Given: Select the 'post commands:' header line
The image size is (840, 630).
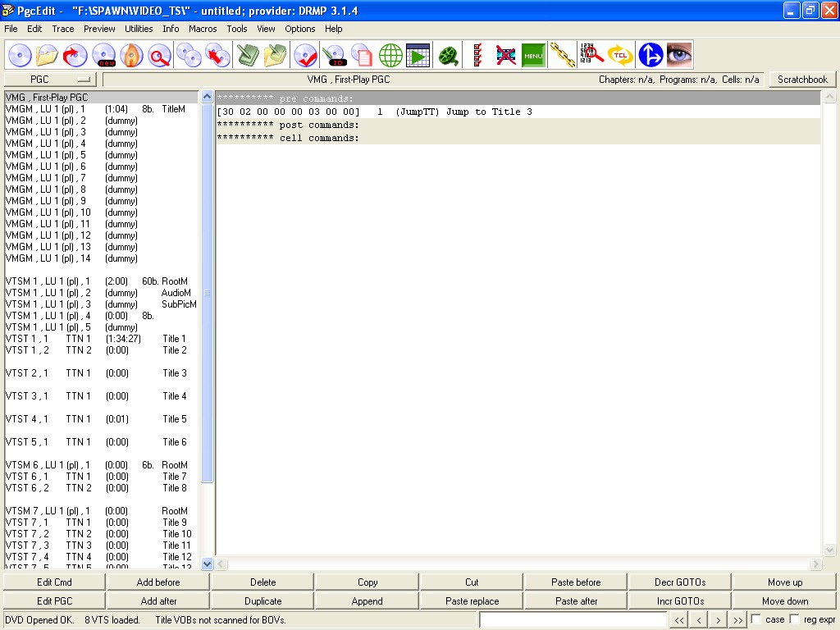Looking at the screenshot, I should [x=518, y=125].
